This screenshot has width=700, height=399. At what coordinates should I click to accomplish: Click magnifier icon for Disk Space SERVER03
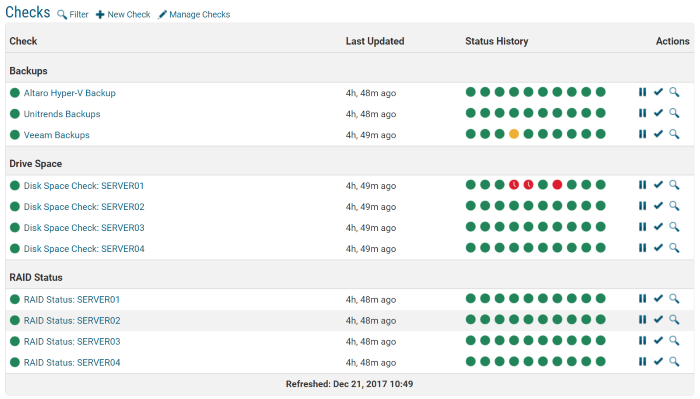tap(674, 227)
